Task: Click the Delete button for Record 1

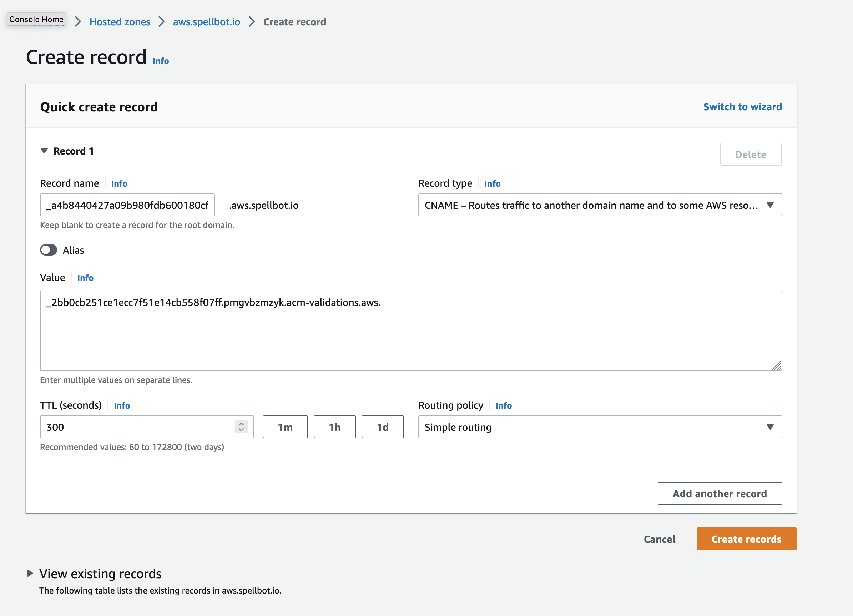Action: (750, 154)
